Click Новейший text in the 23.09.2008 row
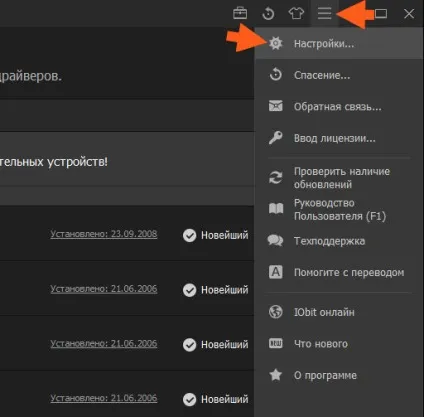The width and height of the screenshot is (424, 417). click(225, 235)
